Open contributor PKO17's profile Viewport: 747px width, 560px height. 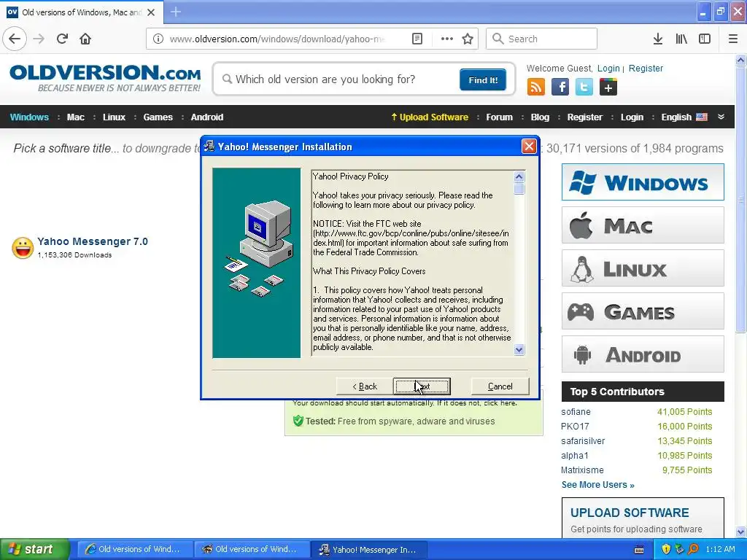pyautogui.click(x=575, y=426)
